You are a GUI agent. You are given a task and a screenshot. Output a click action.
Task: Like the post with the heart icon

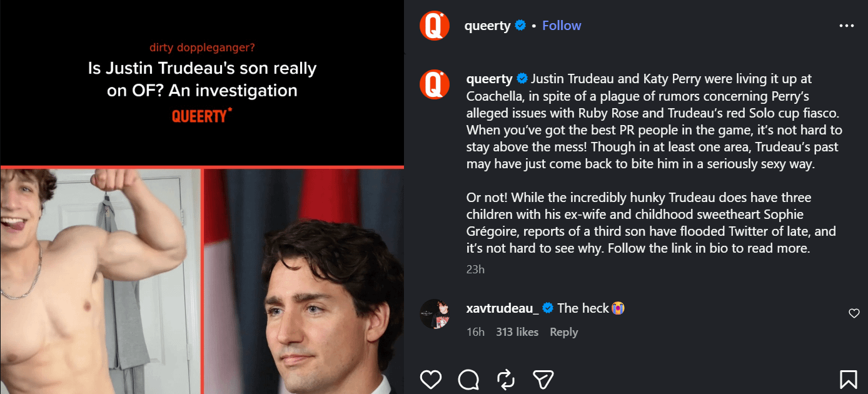[431, 379]
